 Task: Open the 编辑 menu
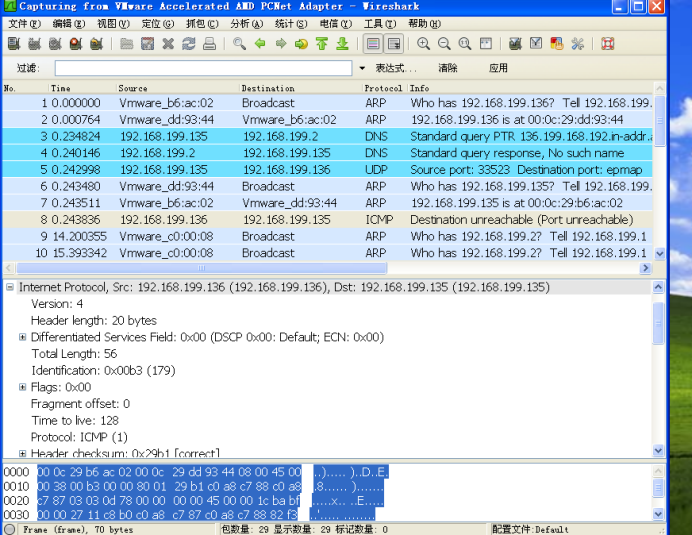pos(69,24)
